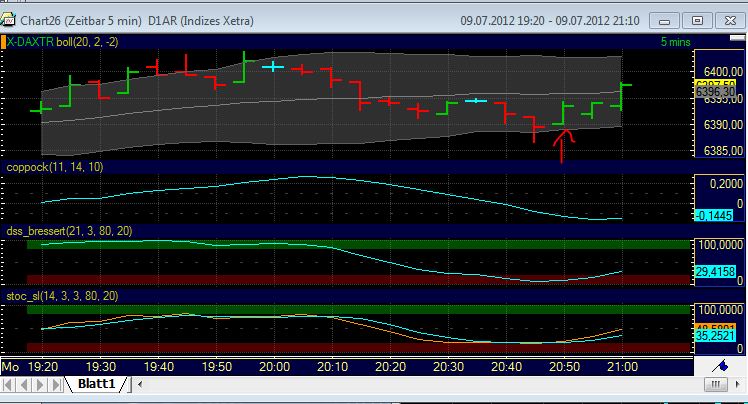Click the orange marker beside X-DAXTR
The height and width of the screenshot is (404, 748).
click(3, 42)
